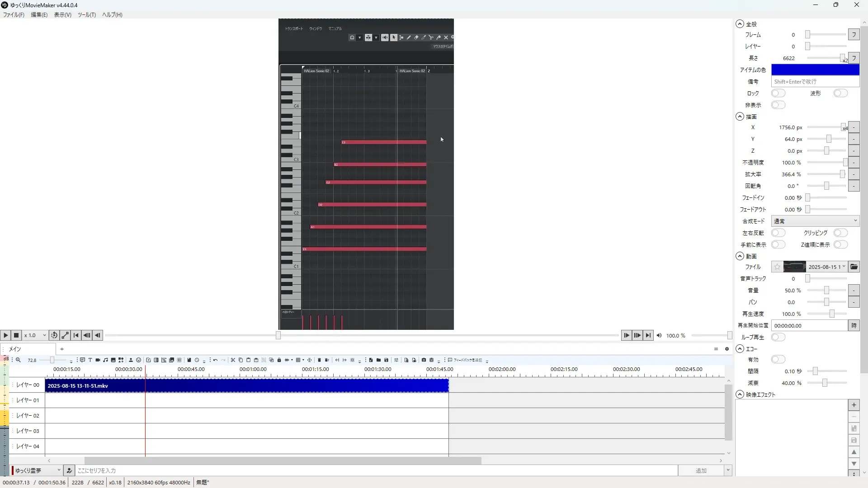The width and height of the screenshot is (868, 488).
Task: Open the video file browse folder icon
Action: pos(854,267)
